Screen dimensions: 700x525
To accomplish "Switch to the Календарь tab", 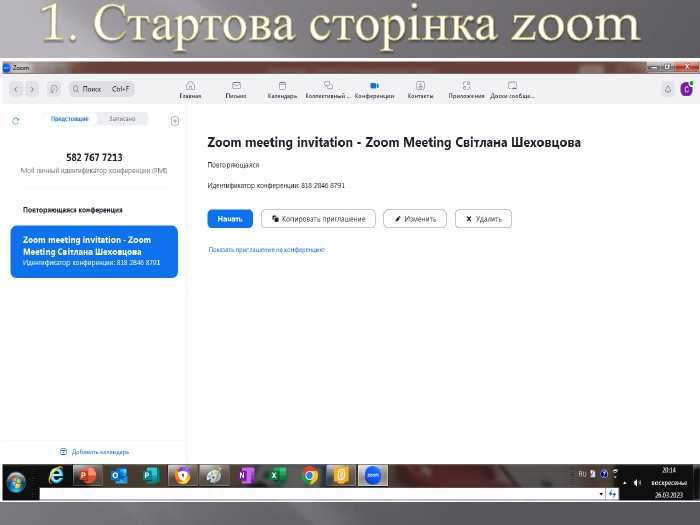I will coord(282,90).
